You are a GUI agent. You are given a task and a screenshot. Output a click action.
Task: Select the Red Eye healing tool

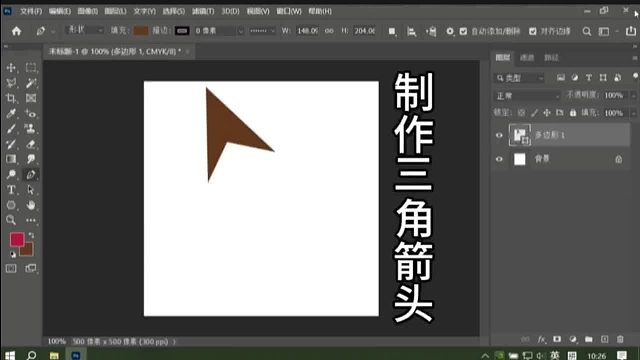tap(31, 113)
